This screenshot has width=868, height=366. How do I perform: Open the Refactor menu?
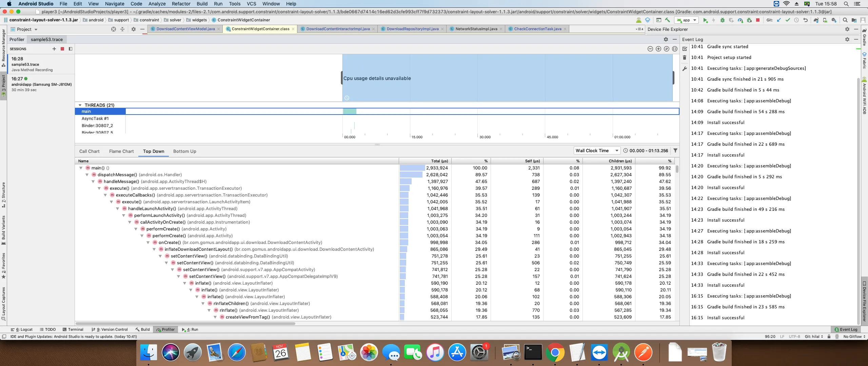pyautogui.click(x=181, y=4)
